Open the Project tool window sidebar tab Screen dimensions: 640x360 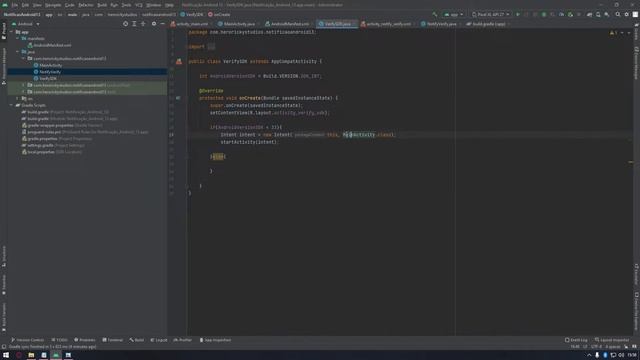click(x=4, y=31)
